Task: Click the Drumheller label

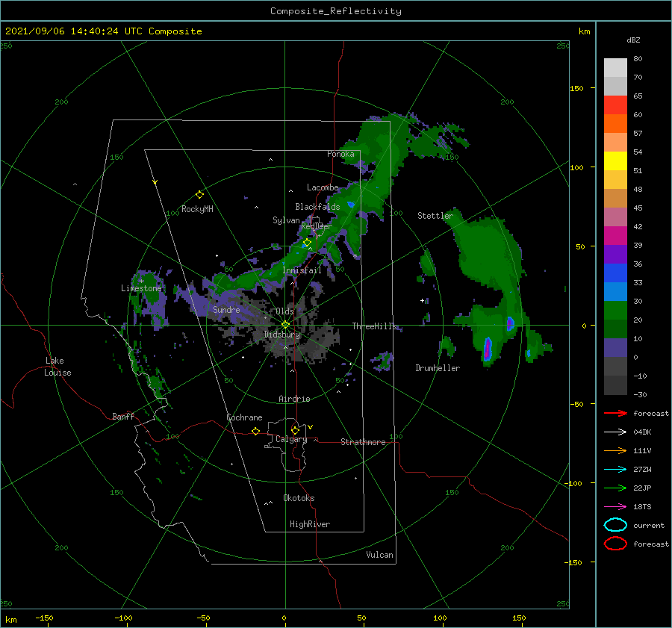Action: (438, 368)
